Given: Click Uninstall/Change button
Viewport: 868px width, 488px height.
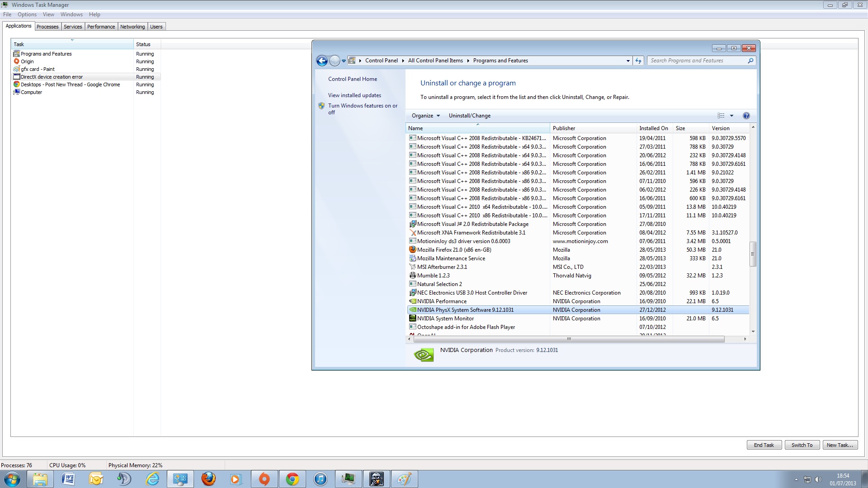Looking at the screenshot, I should coord(470,116).
